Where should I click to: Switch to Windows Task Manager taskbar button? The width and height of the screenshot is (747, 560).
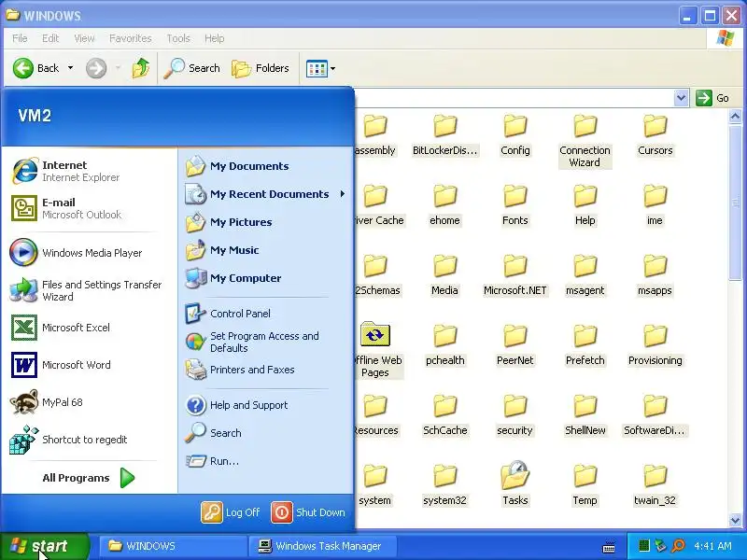click(322, 546)
